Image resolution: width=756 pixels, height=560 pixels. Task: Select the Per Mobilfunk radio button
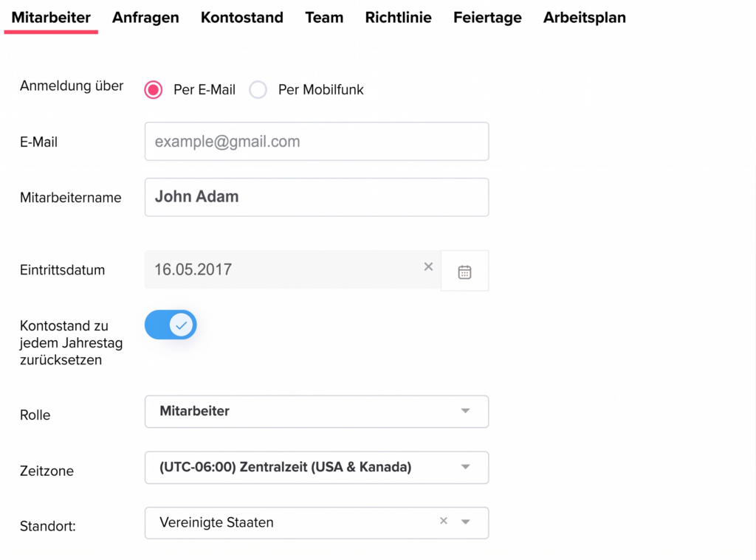pos(258,89)
